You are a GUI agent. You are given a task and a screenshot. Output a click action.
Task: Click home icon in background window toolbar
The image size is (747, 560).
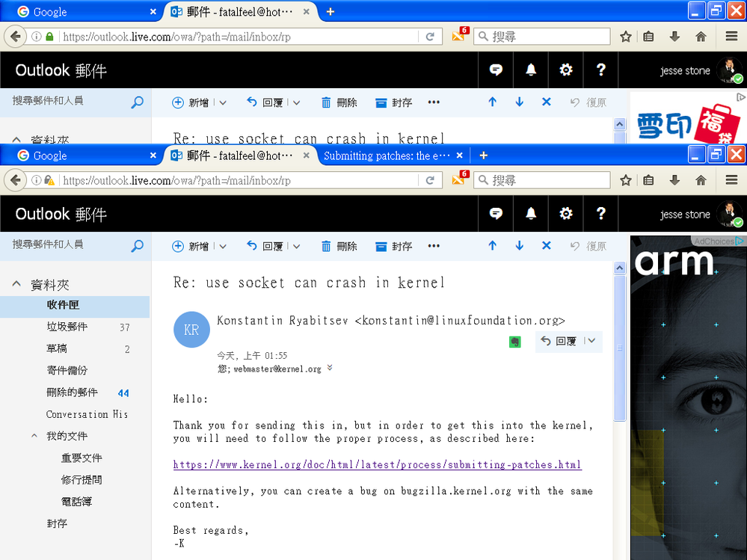tap(701, 36)
